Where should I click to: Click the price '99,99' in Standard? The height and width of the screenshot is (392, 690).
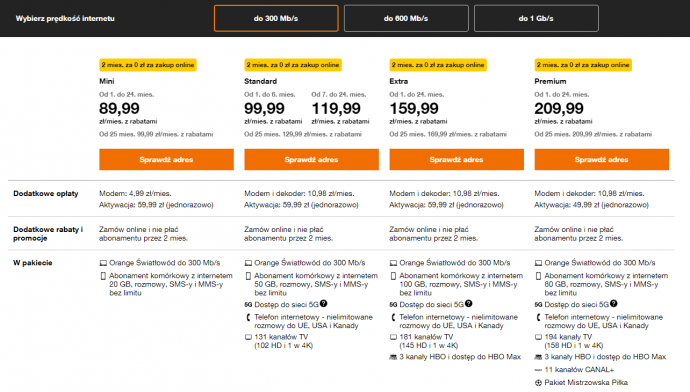(x=264, y=108)
